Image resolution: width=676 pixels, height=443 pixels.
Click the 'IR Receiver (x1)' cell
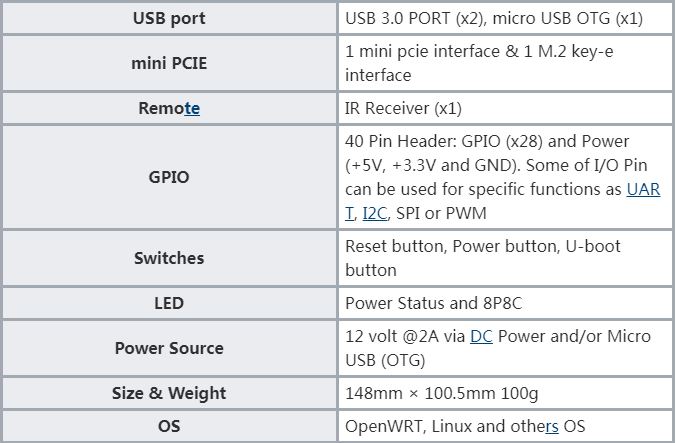[x=403, y=108]
